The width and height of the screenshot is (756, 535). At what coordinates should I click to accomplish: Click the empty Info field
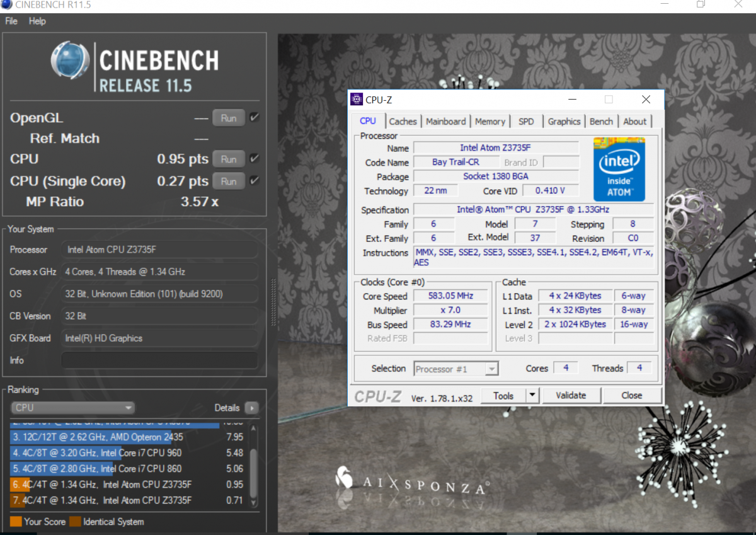click(x=159, y=360)
